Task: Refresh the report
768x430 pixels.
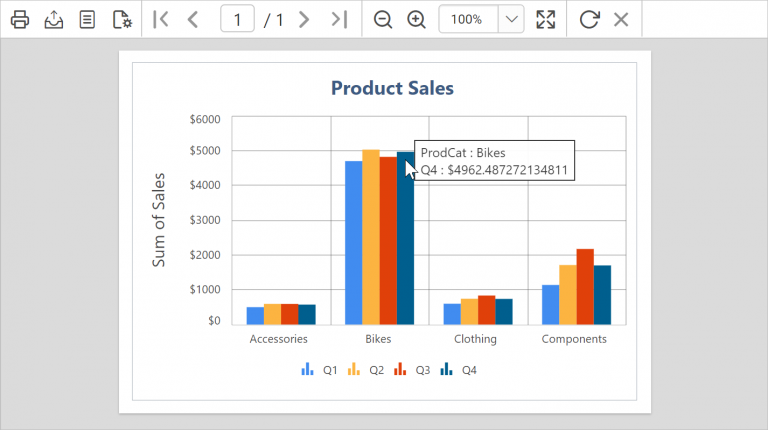Action: tap(589, 19)
